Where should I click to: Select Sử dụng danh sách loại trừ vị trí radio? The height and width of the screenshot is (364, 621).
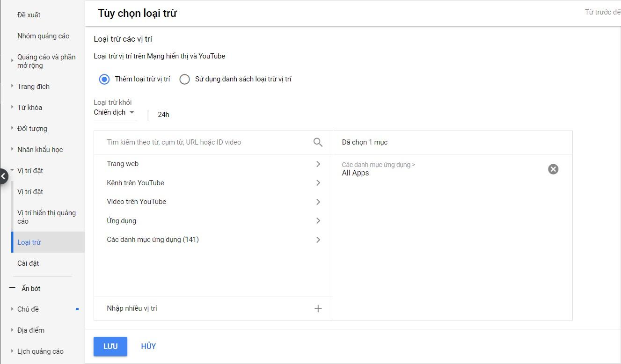[x=184, y=79]
